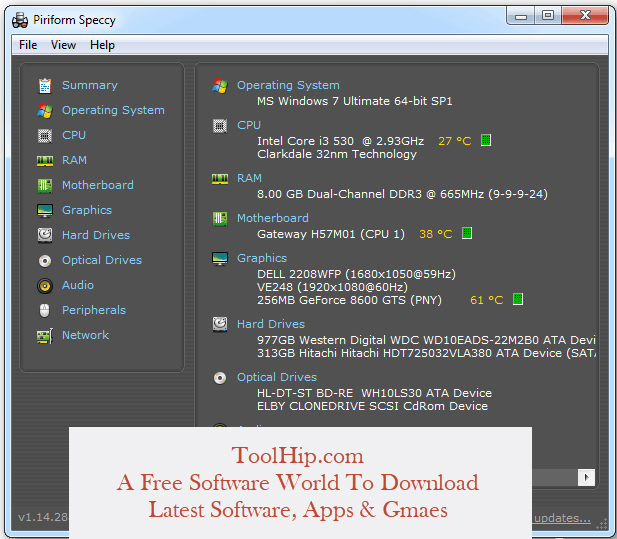Click the MS Windows 7 Ultimate 64-bit SP1 text

point(355,102)
